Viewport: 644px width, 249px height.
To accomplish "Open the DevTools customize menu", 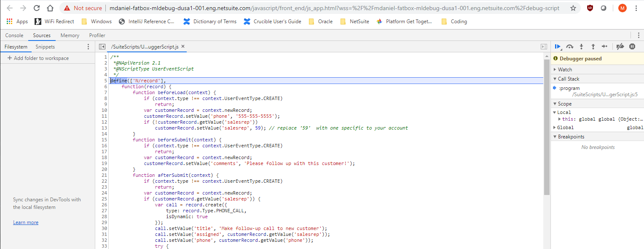I will coord(639,35).
